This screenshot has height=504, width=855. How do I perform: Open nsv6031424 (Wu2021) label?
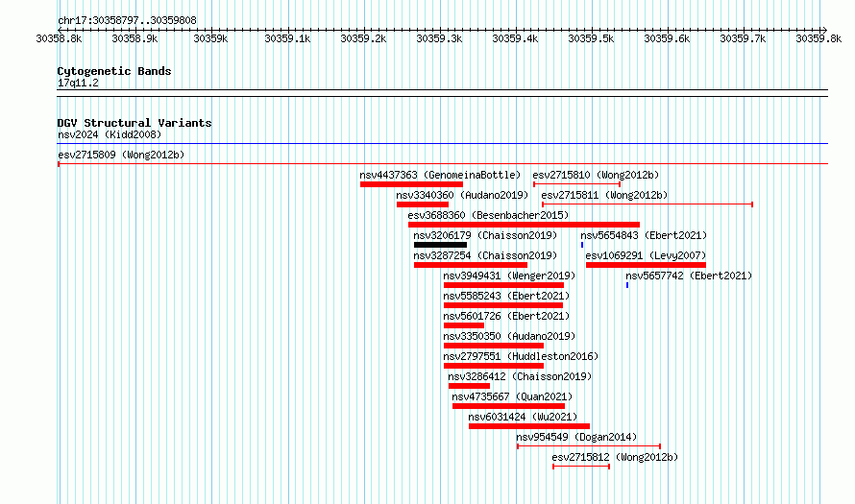pos(523,417)
